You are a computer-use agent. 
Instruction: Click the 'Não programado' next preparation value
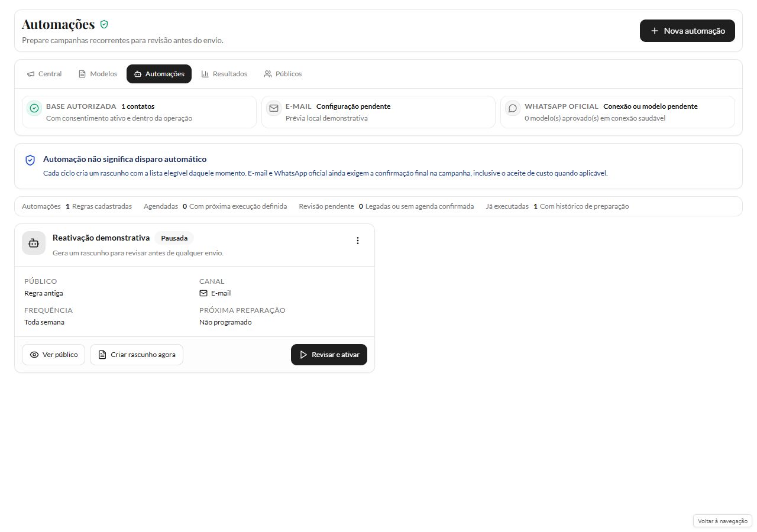click(225, 322)
